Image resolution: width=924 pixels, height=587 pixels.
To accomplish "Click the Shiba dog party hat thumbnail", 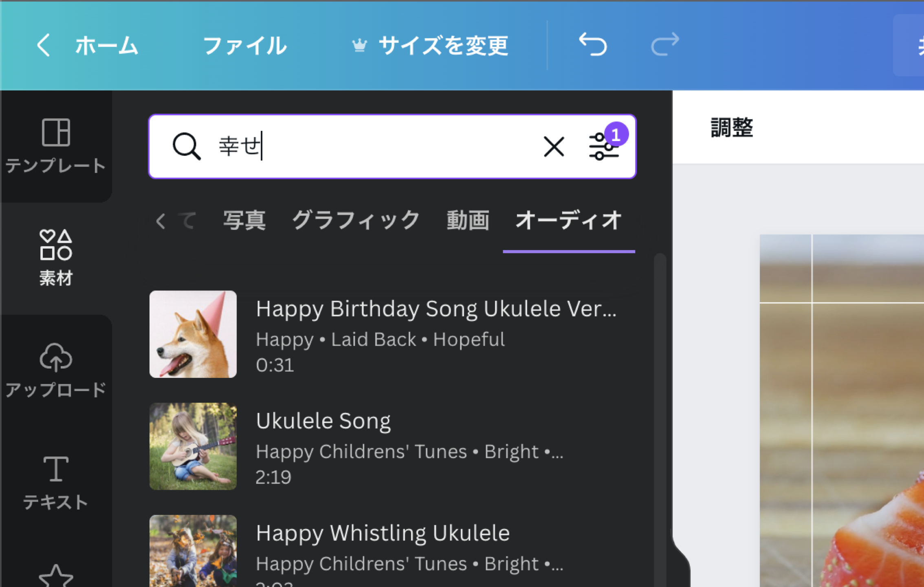I will coord(193,334).
